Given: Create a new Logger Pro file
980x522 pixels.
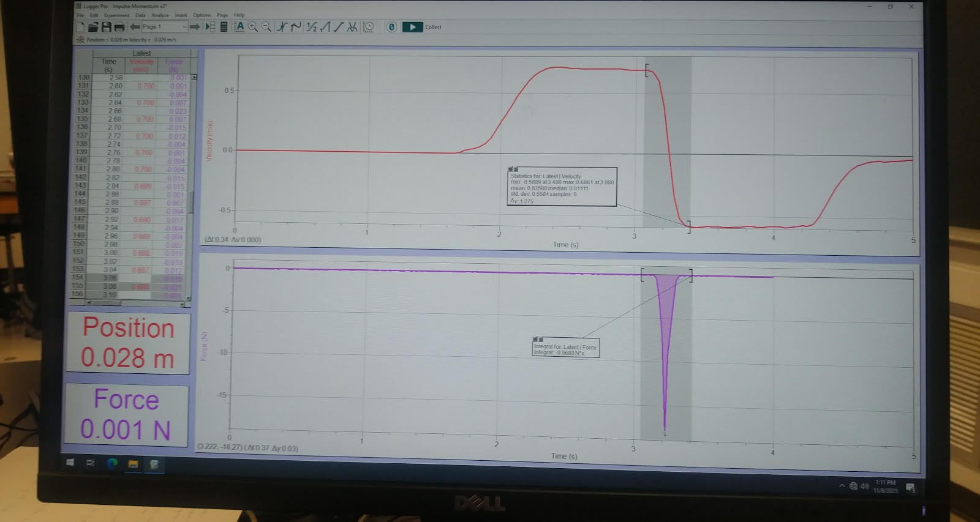Looking at the screenshot, I should (80, 27).
